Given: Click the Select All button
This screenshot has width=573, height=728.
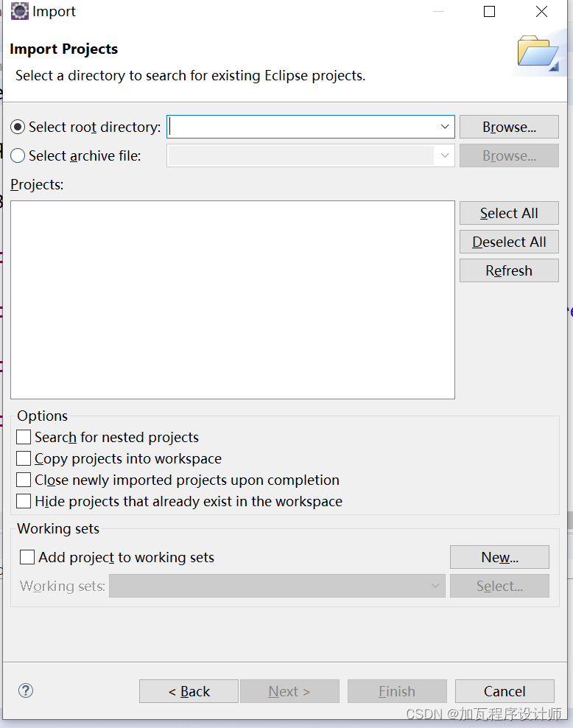Looking at the screenshot, I should click(509, 213).
